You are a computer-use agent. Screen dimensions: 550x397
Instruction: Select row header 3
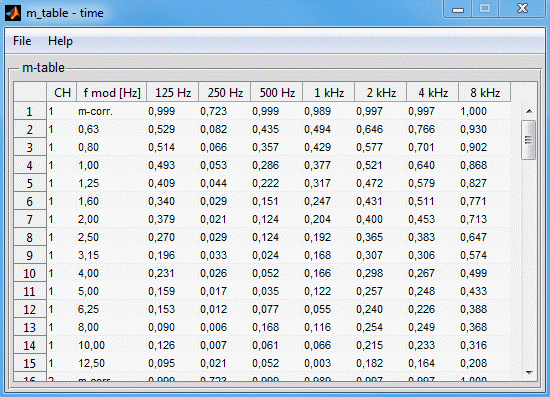[x=30, y=147]
